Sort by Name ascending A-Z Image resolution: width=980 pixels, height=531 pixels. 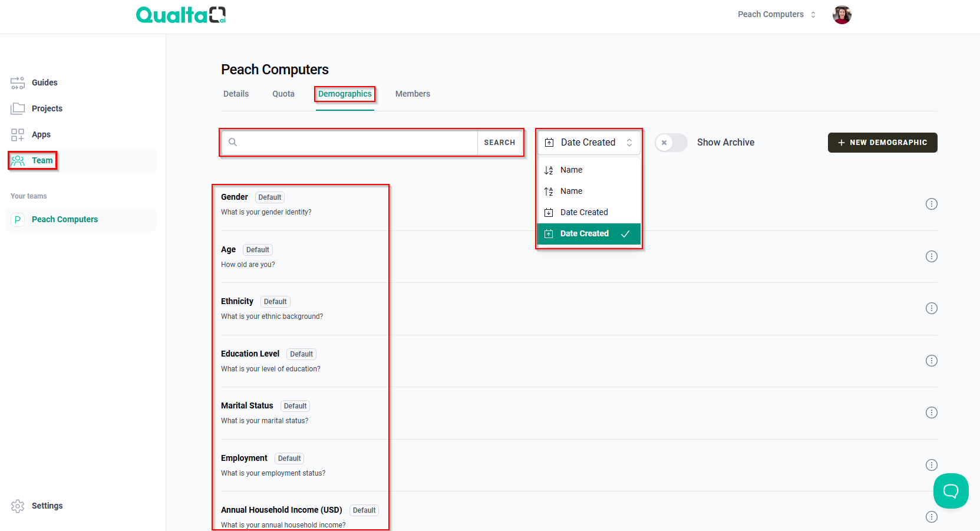pyautogui.click(x=588, y=170)
